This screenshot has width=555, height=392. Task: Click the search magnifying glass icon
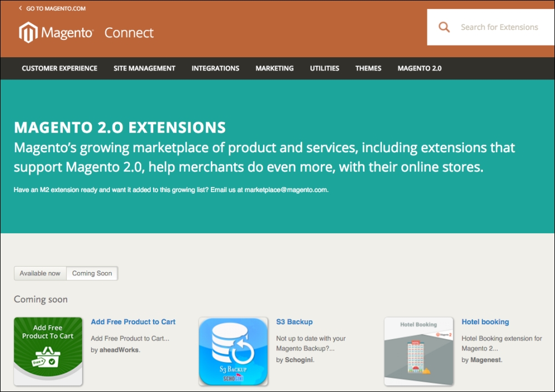[x=443, y=27]
